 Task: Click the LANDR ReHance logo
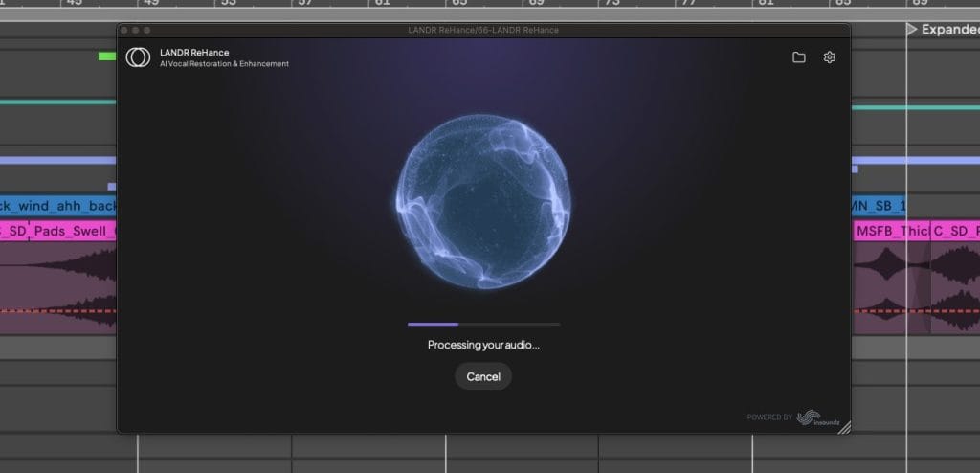138,57
